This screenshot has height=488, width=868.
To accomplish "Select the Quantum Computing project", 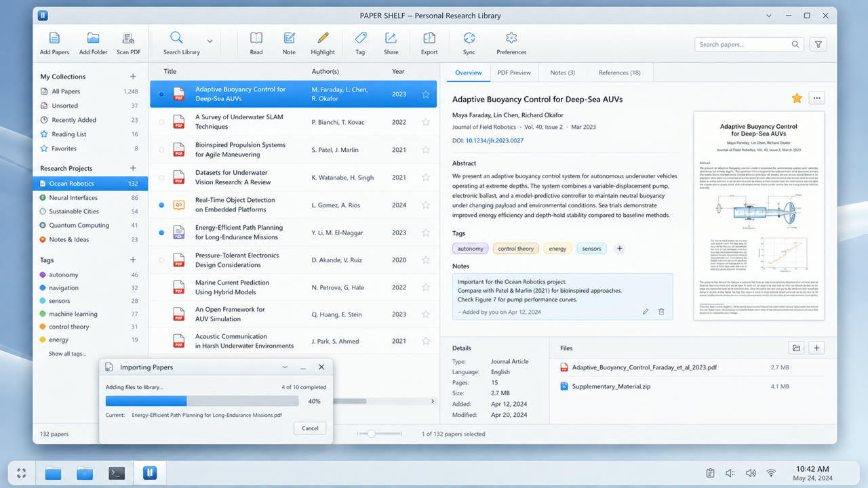I will pyautogui.click(x=90, y=225).
